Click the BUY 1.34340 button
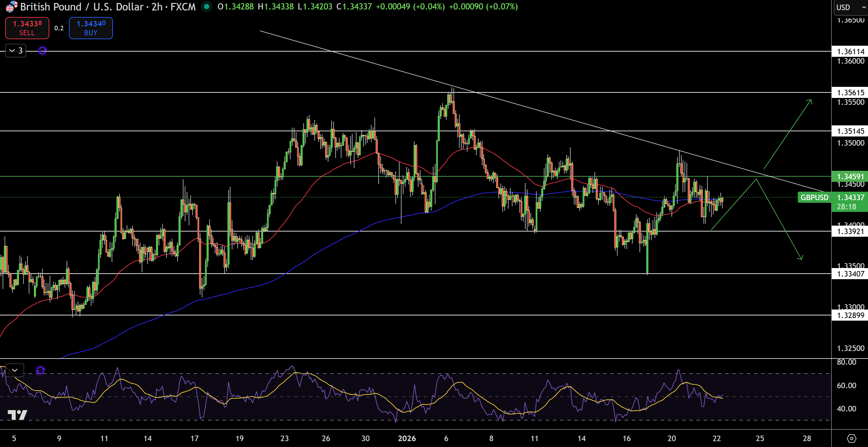This screenshot has width=868, height=447. [91, 28]
